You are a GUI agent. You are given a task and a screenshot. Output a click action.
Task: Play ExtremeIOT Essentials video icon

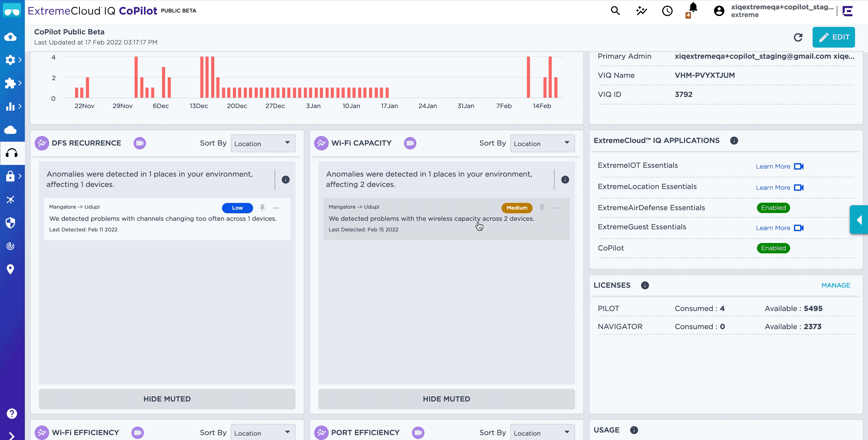click(799, 166)
